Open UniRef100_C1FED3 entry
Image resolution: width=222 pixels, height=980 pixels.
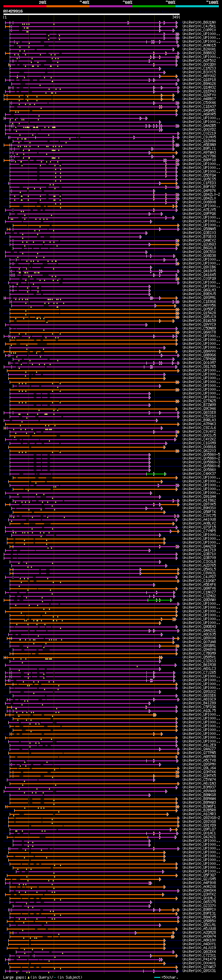point(199,183)
